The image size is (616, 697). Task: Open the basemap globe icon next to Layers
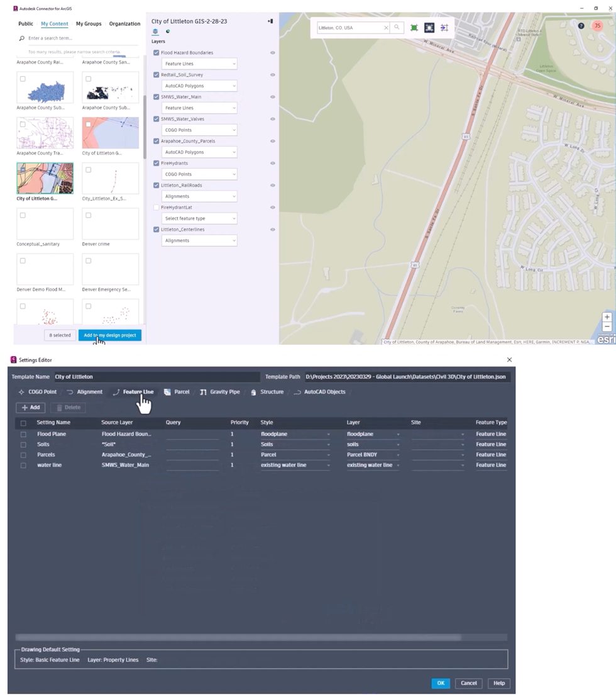coord(168,31)
